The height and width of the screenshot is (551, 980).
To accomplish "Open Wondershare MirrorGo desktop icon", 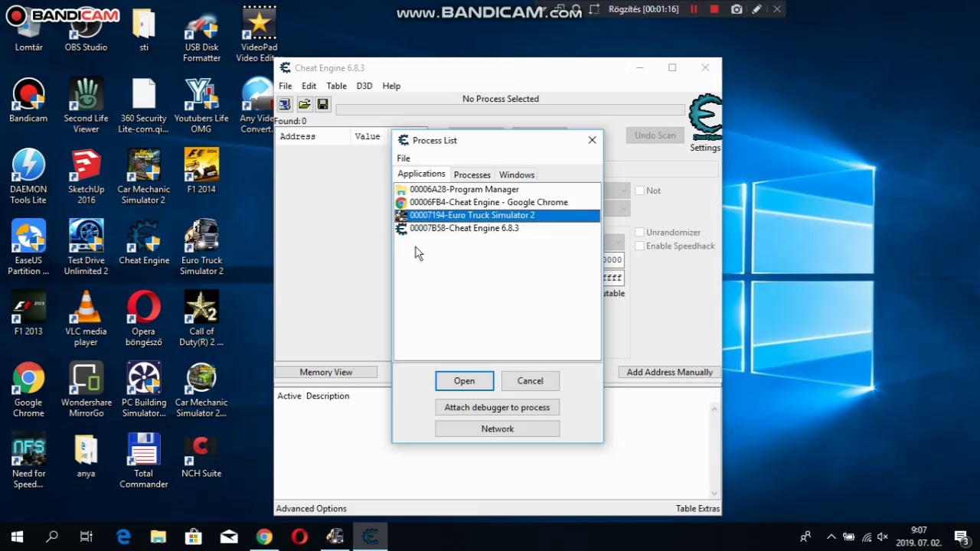I will 86,390.
